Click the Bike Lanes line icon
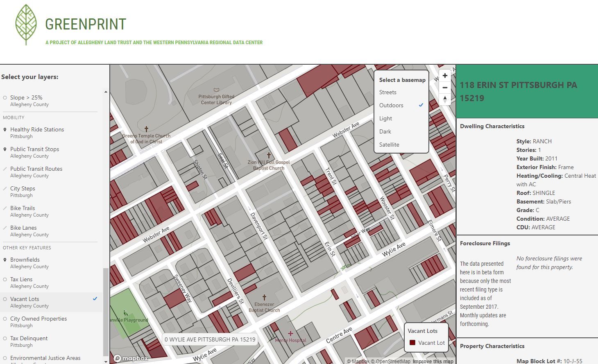 [x=5, y=228]
